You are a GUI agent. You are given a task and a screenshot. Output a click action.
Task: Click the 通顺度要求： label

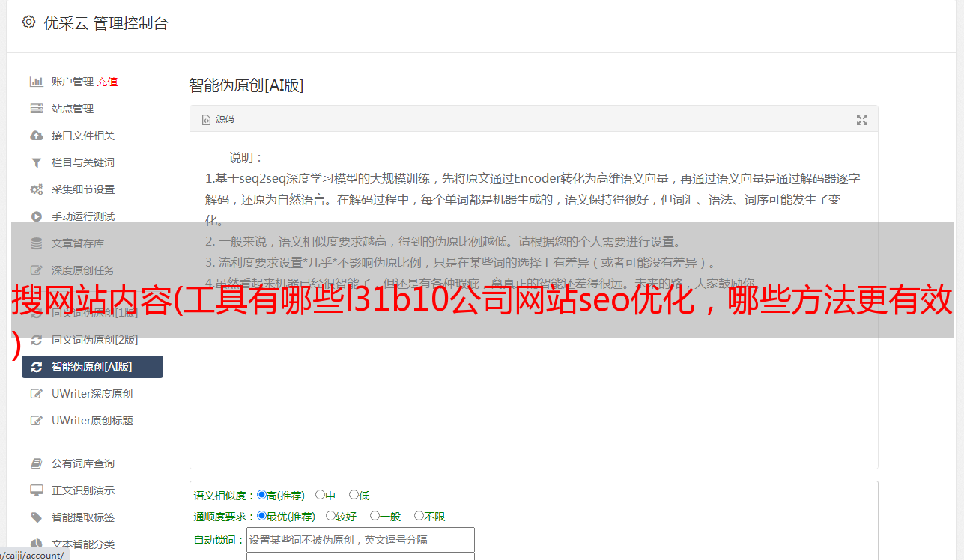click(225, 517)
